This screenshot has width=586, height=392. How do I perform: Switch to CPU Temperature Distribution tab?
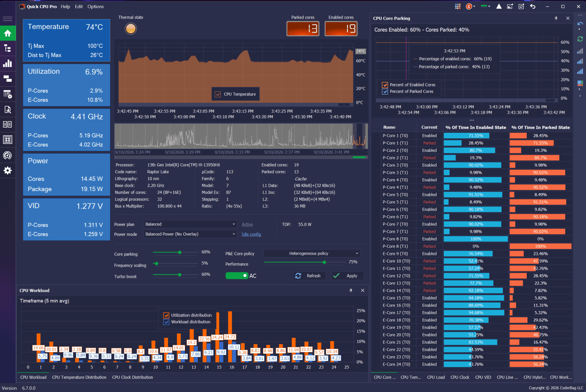coord(79,377)
